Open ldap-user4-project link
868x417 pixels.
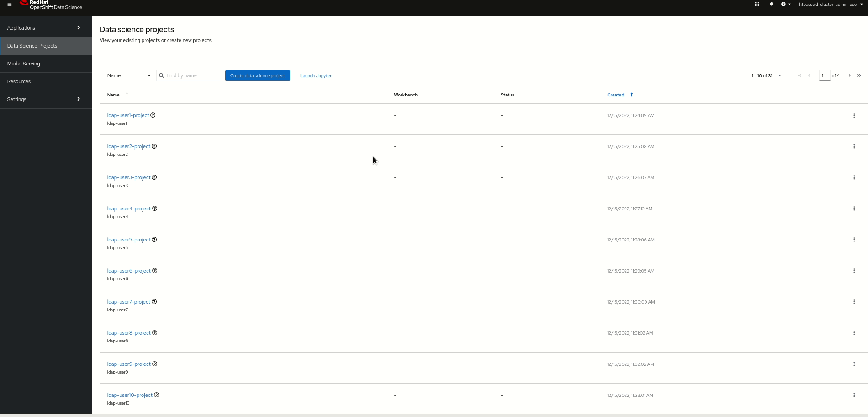[129, 208]
